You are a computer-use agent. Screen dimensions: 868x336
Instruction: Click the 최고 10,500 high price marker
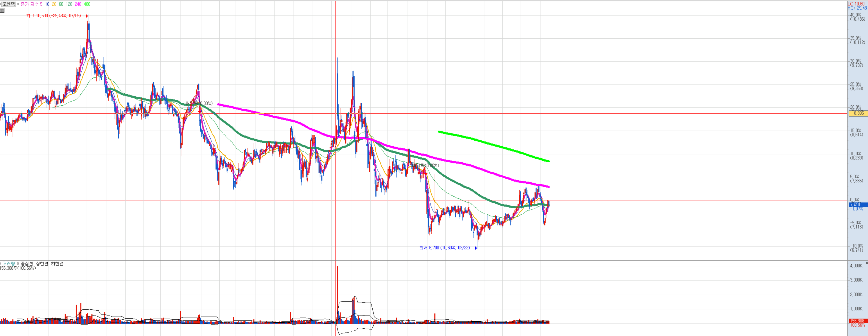tap(54, 16)
